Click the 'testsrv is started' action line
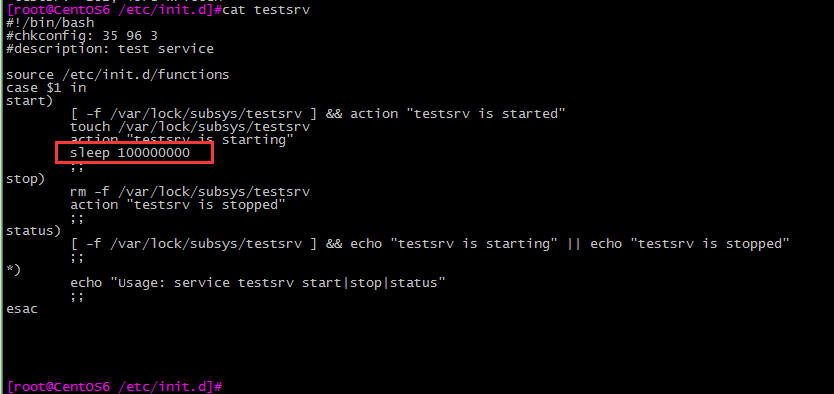834x394 pixels. tap(318, 114)
